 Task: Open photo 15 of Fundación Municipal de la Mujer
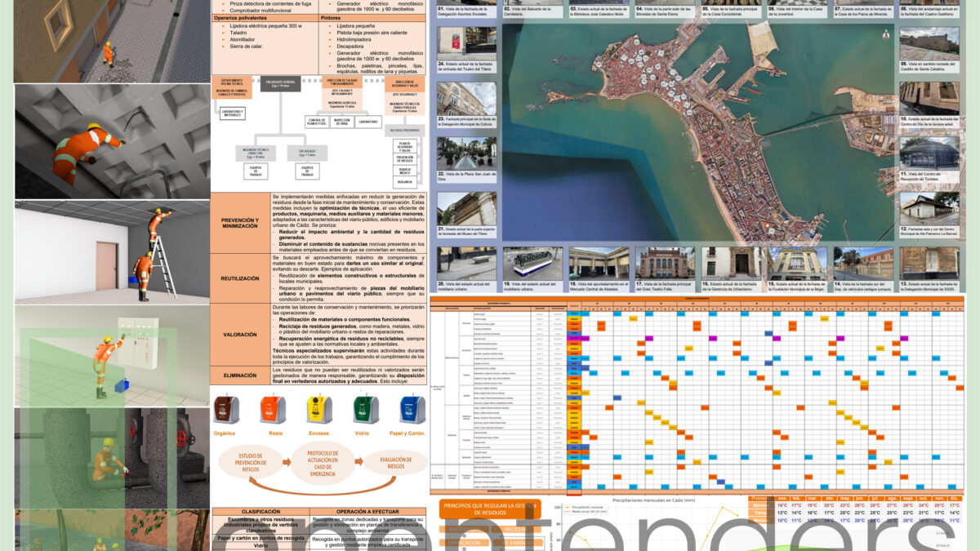click(797, 264)
